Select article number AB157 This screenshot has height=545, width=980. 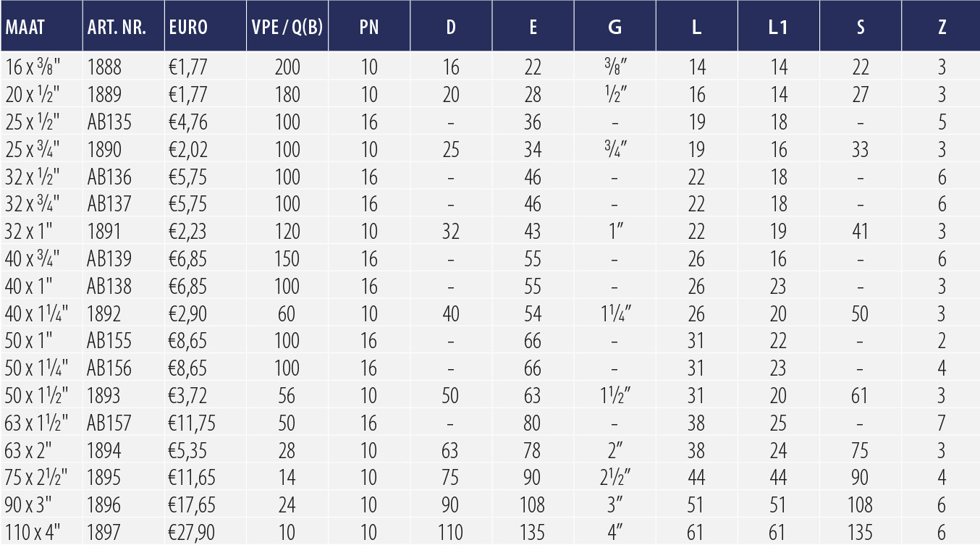109,423
